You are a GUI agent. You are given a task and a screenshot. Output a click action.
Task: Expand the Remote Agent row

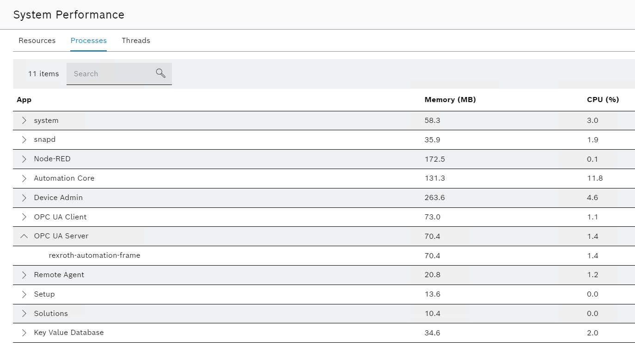click(x=24, y=275)
